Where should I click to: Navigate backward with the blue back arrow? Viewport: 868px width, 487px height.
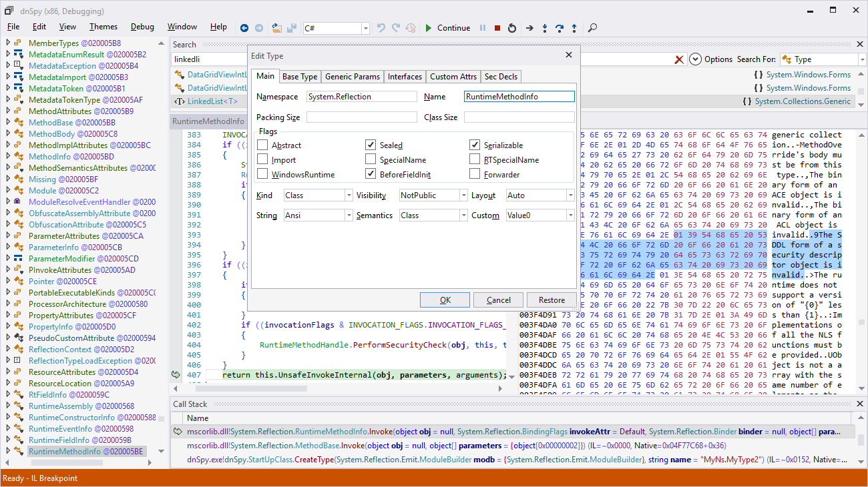[x=244, y=28]
